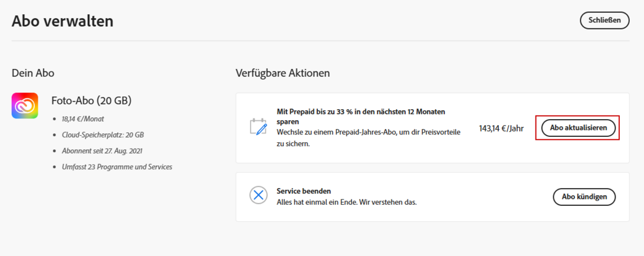The image size is (644, 256).
Task: Click the Abo verwalten page heading
Action: [63, 21]
